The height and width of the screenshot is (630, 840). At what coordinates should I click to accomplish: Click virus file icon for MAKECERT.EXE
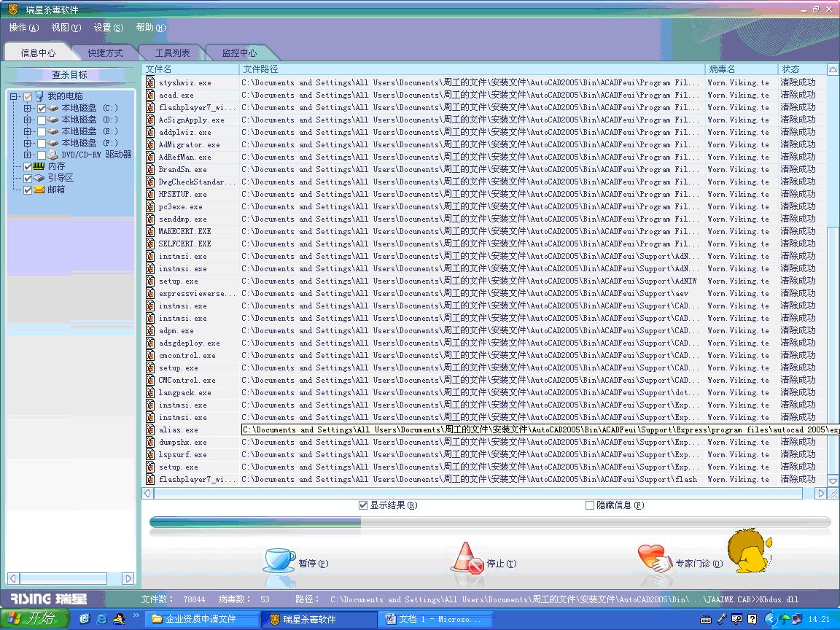150,231
